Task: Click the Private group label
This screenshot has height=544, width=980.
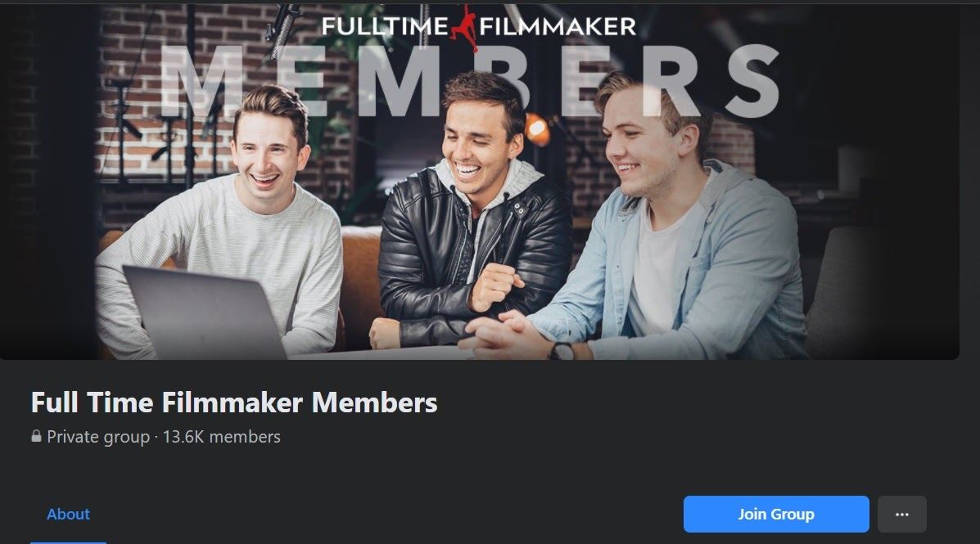Action: click(98, 437)
